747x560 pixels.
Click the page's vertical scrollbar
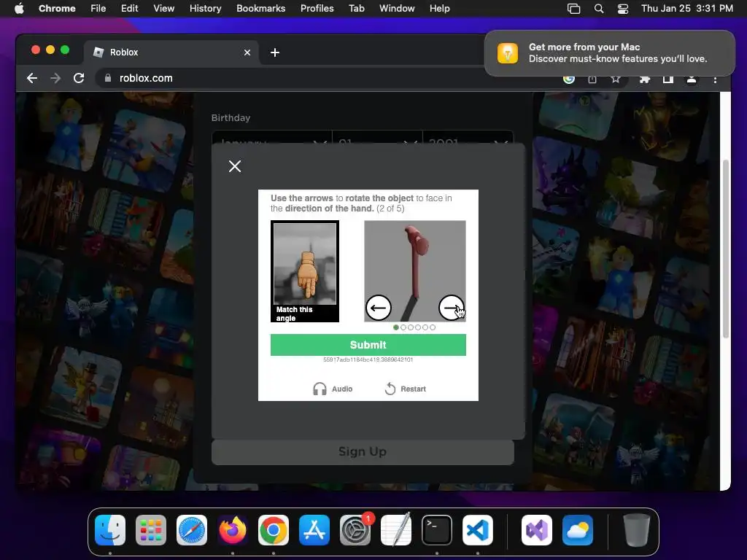click(726, 249)
